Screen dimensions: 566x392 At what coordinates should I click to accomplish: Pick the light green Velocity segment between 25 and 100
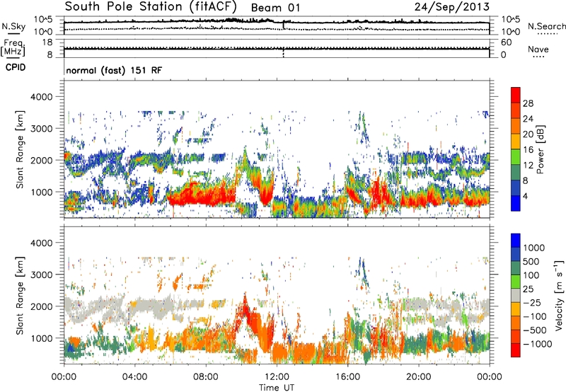point(516,282)
